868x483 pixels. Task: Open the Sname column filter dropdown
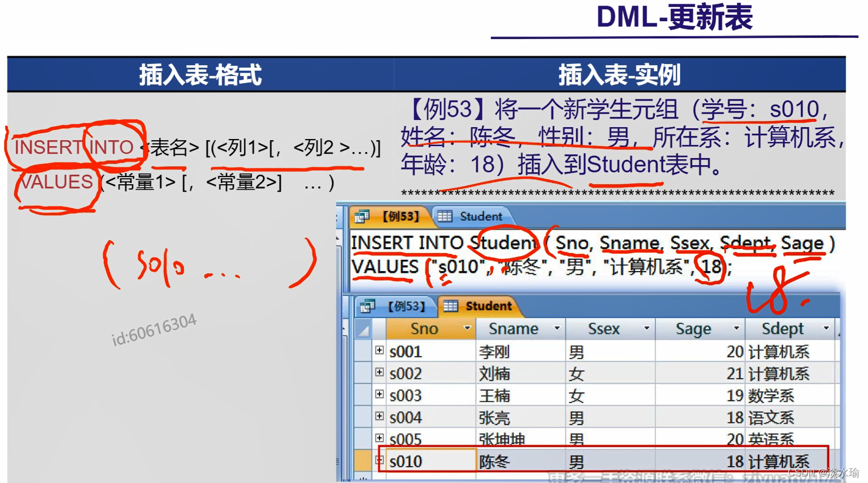(x=556, y=328)
